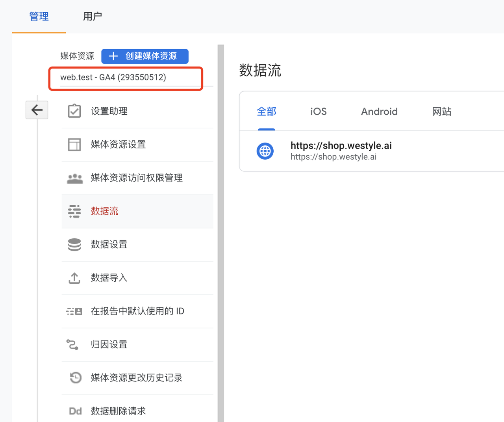
Task: Switch to the 用户 tab
Action: coord(93,17)
